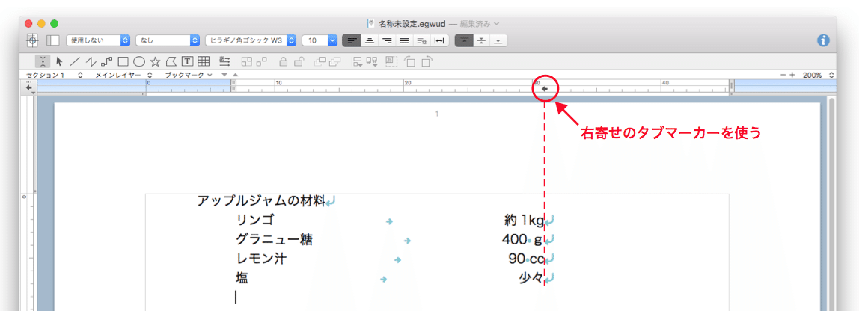Click the grid origin crosshair icon
Viewport: 868px width, 311px height.
pos(33,40)
